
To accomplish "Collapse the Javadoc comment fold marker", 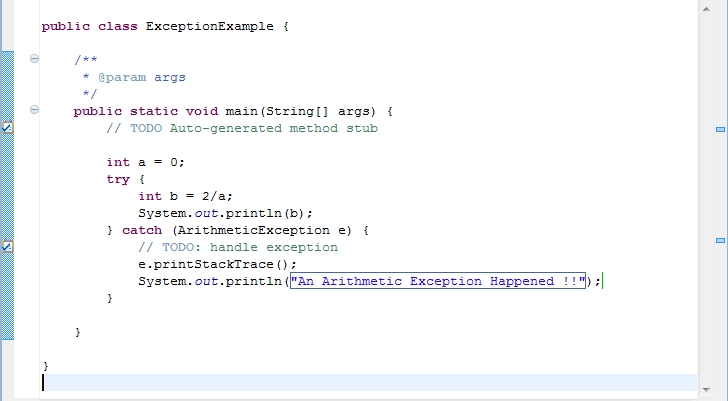I will click(34, 58).
